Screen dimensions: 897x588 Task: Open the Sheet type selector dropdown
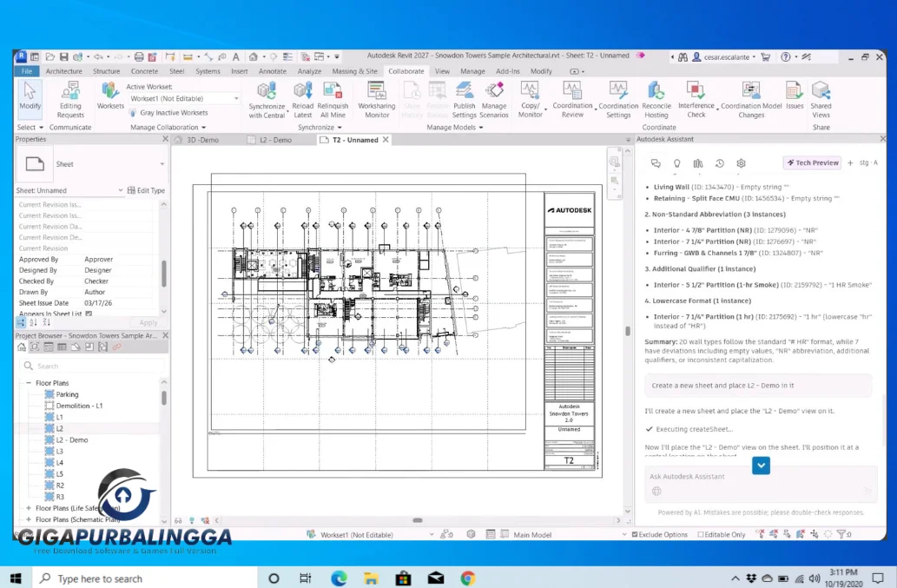coord(162,164)
